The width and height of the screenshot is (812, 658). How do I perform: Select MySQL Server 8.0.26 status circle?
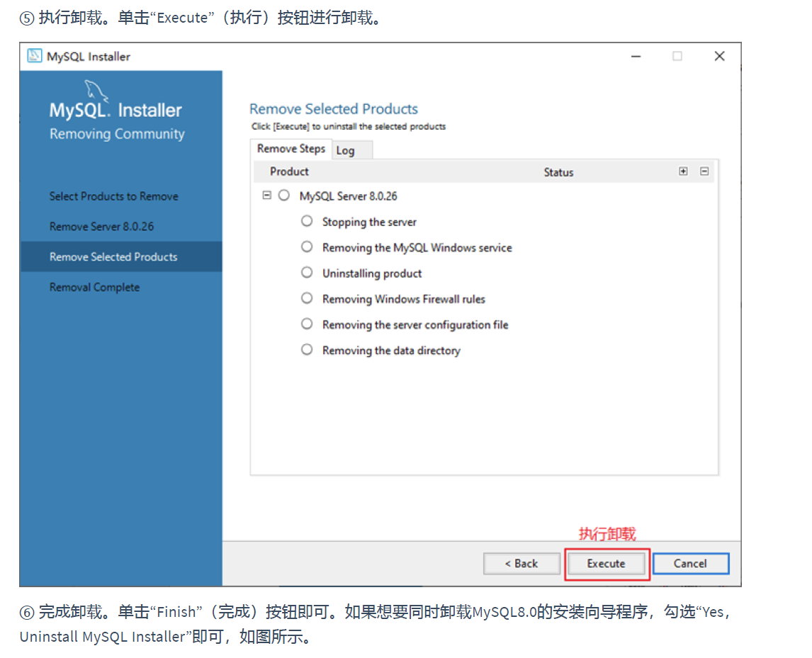(284, 195)
